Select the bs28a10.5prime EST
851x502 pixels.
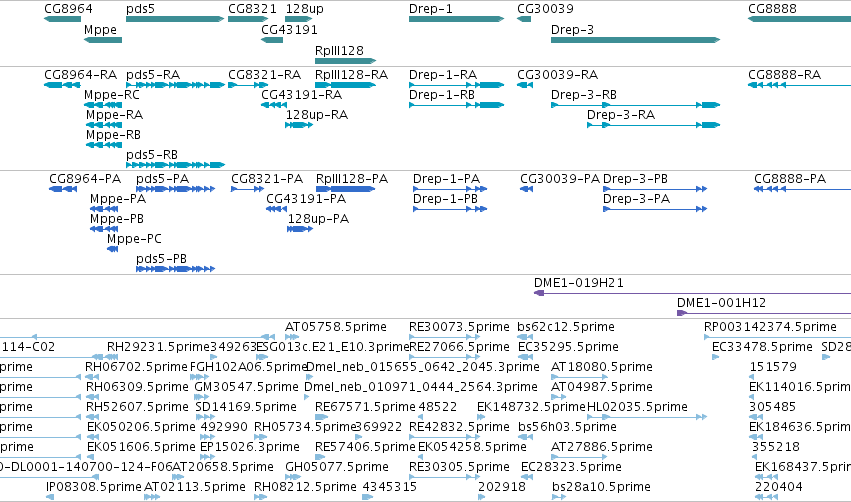click(x=559, y=497)
